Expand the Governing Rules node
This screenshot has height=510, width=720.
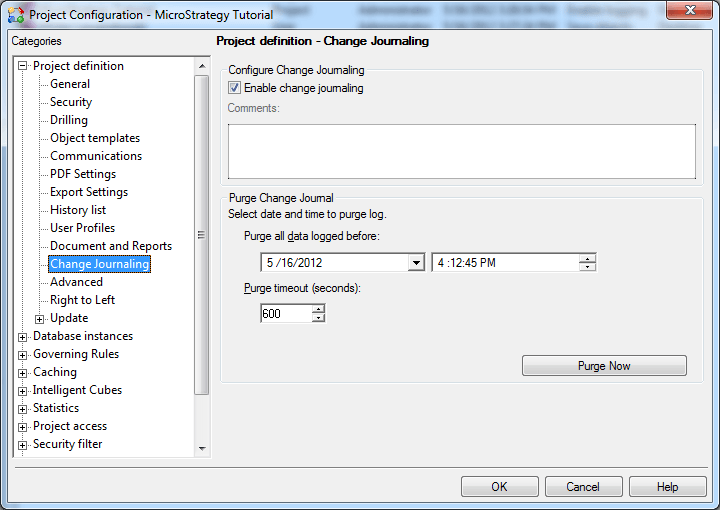tap(22, 355)
